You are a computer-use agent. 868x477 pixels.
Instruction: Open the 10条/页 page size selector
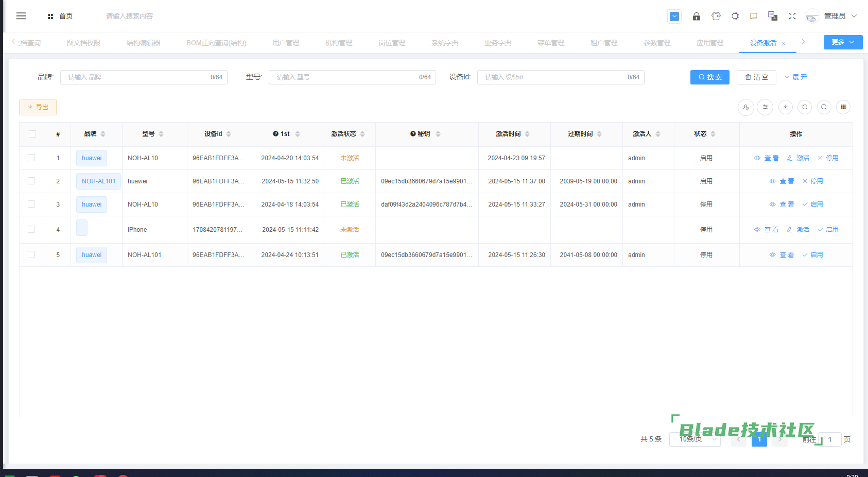click(695, 439)
